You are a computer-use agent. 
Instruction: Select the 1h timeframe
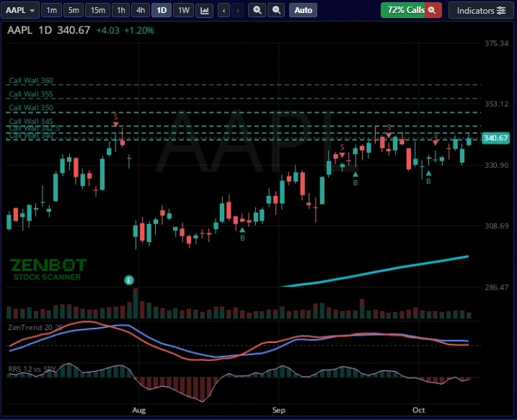(121, 10)
